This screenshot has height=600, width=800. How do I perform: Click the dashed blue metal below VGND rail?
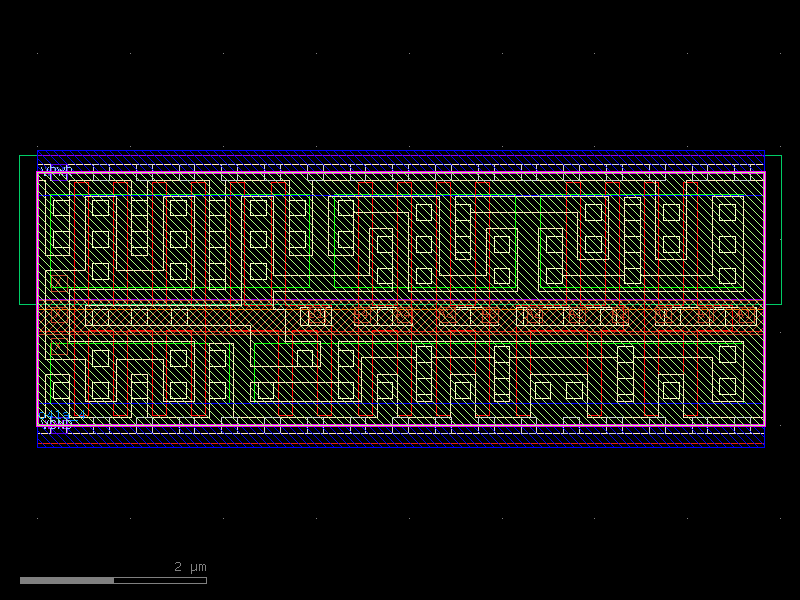(x=400, y=437)
